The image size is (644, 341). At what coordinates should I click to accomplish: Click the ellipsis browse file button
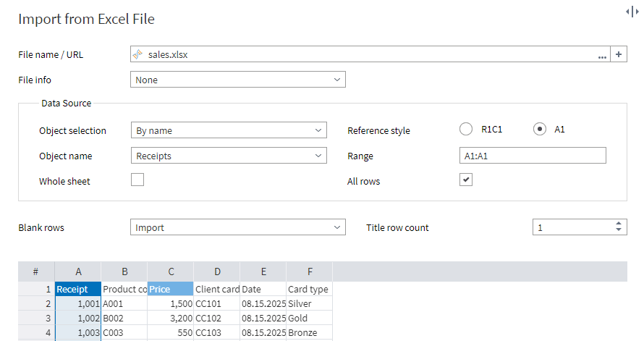coord(602,55)
